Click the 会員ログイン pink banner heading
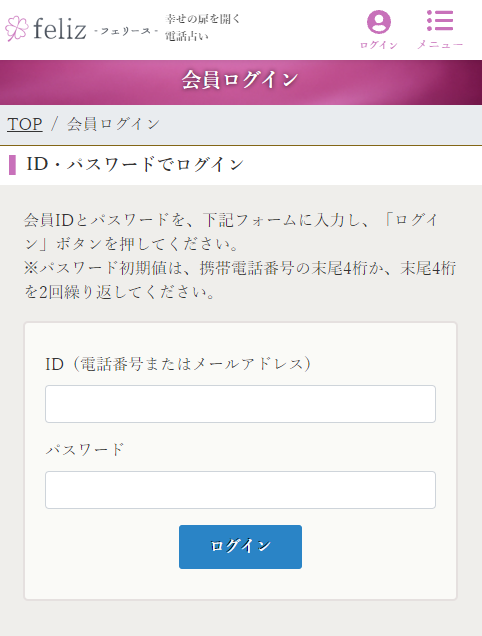Screen dimensions: 482x636 (240, 80)
